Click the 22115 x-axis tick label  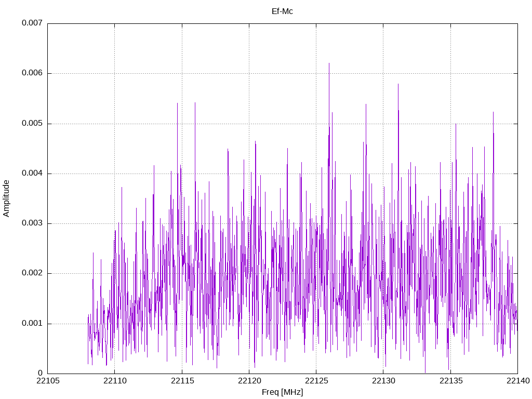click(x=182, y=381)
